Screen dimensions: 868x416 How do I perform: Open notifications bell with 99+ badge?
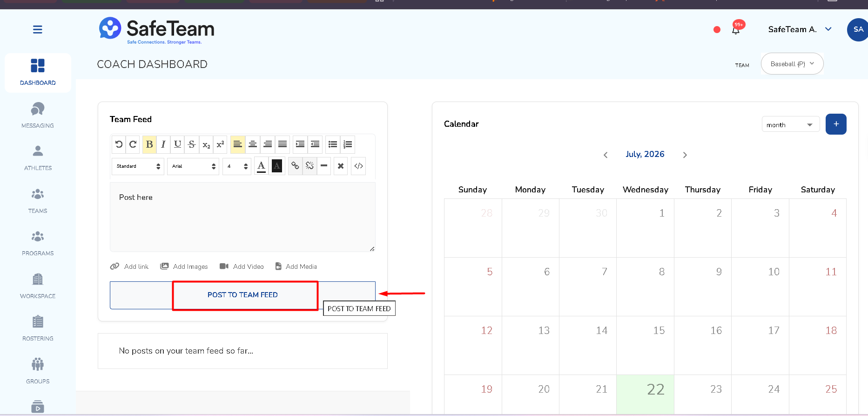[736, 29]
